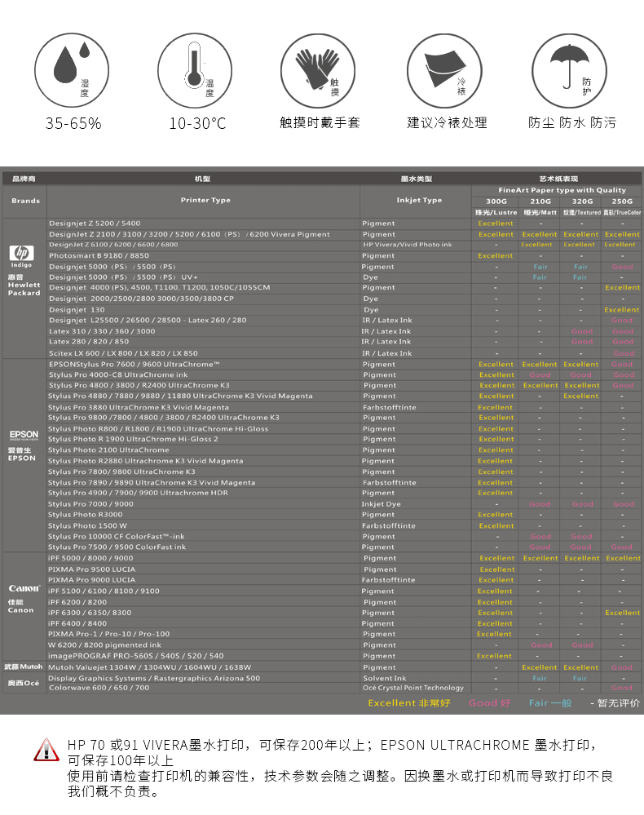Select the 'iPF 6400 / 8400' row
The image size is (644, 815).
tap(323, 624)
